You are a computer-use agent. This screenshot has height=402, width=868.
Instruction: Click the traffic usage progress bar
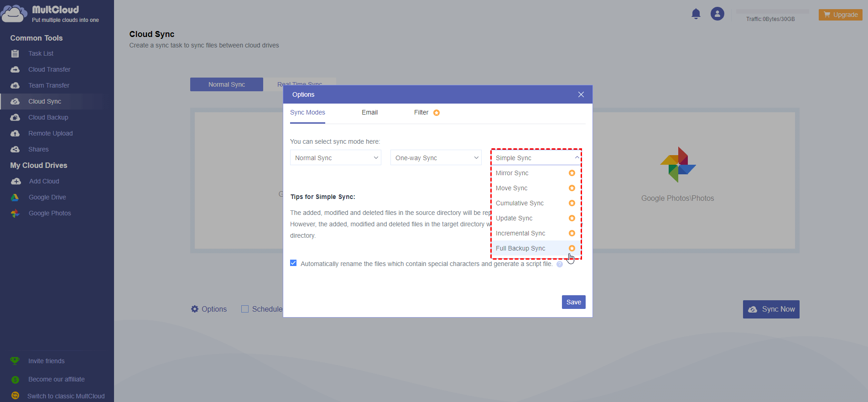coord(773,11)
